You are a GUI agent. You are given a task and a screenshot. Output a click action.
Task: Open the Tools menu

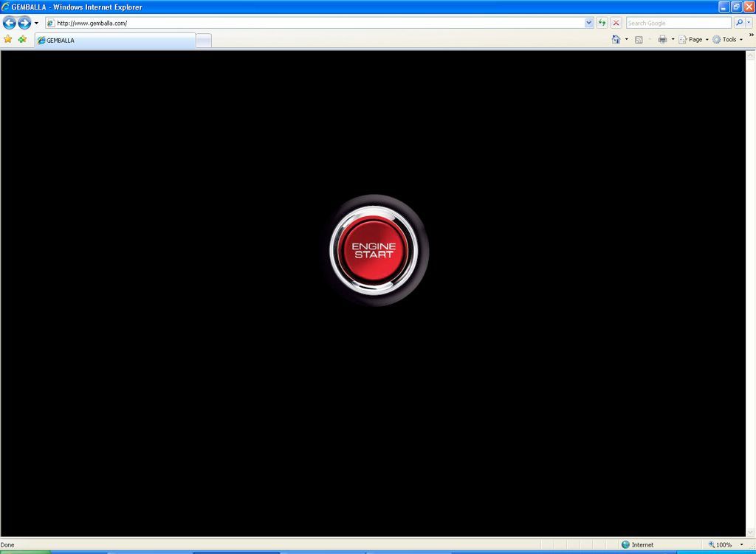tap(729, 39)
